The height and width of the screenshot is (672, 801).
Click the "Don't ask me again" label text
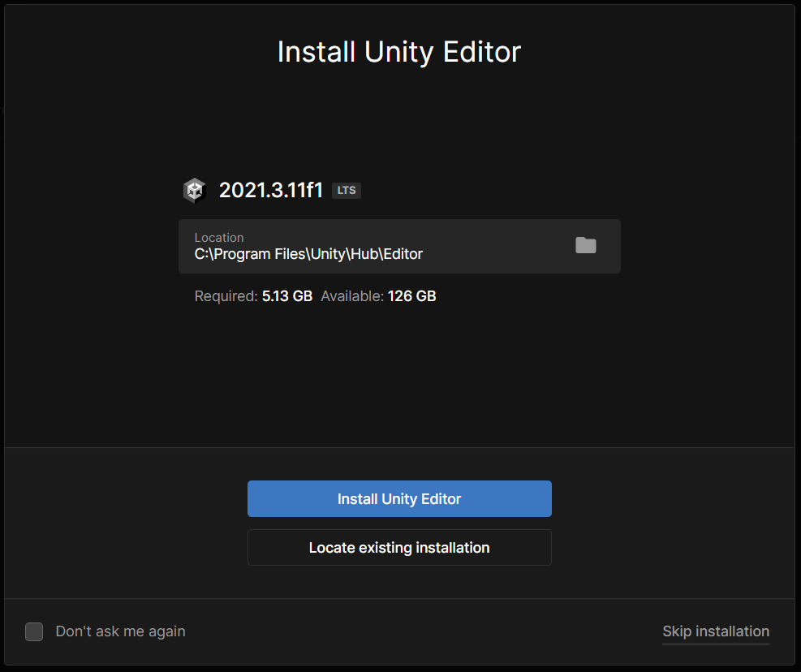click(121, 631)
